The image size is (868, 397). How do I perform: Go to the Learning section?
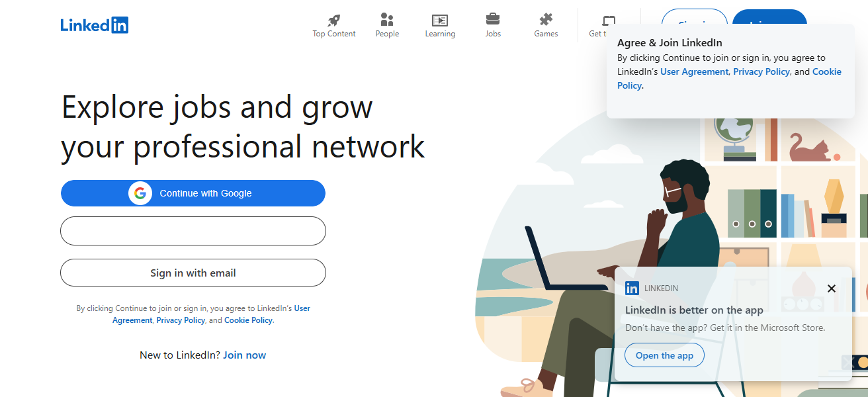440,26
